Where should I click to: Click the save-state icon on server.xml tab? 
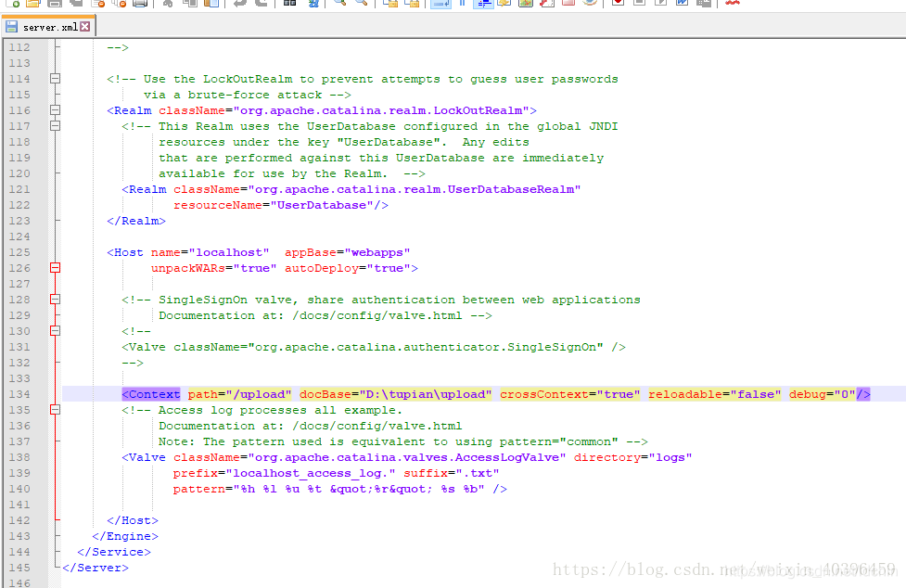[11, 27]
